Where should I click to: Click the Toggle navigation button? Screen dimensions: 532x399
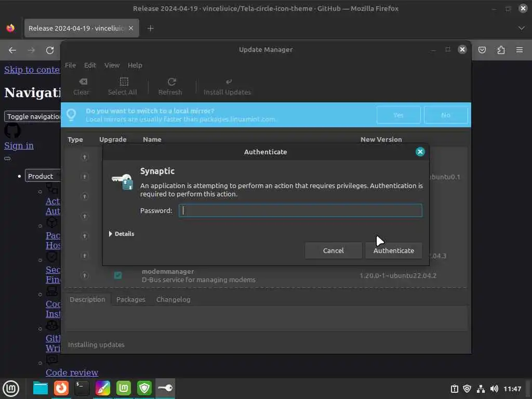33,116
